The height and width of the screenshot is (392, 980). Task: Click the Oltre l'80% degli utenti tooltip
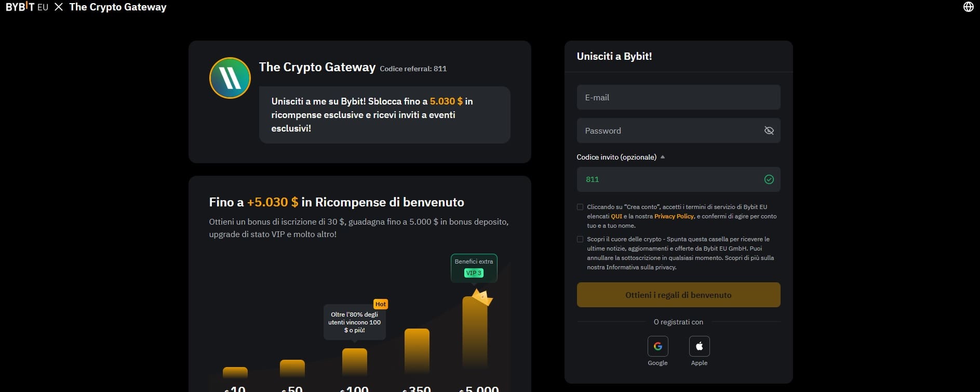click(x=355, y=322)
